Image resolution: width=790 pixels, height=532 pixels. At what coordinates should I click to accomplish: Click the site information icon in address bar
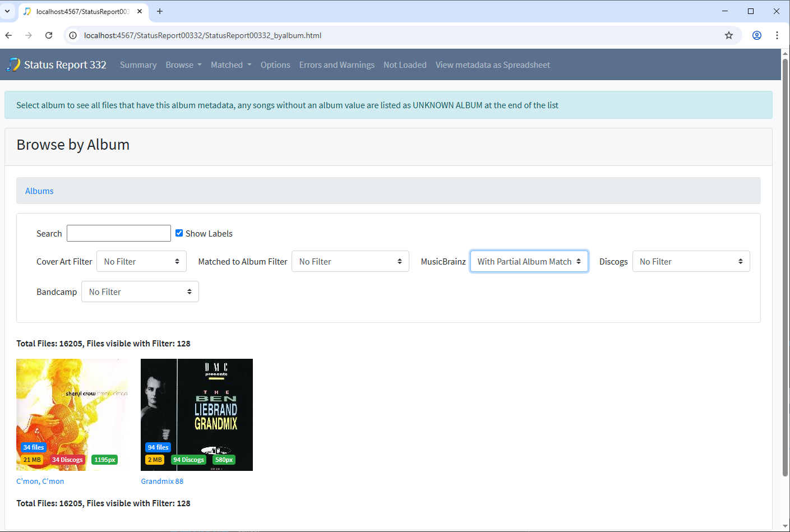(x=73, y=35)
